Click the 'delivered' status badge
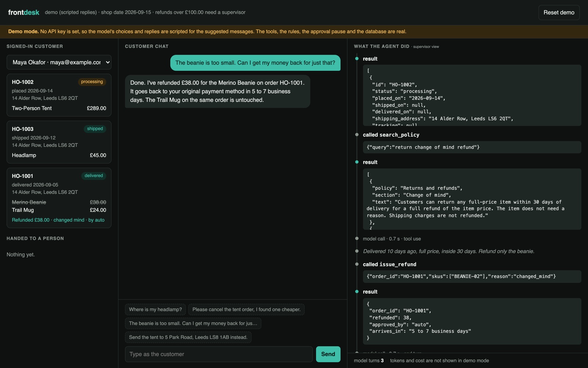The height and width of the screenshot is (368, 588). click(x=94, y=176)
